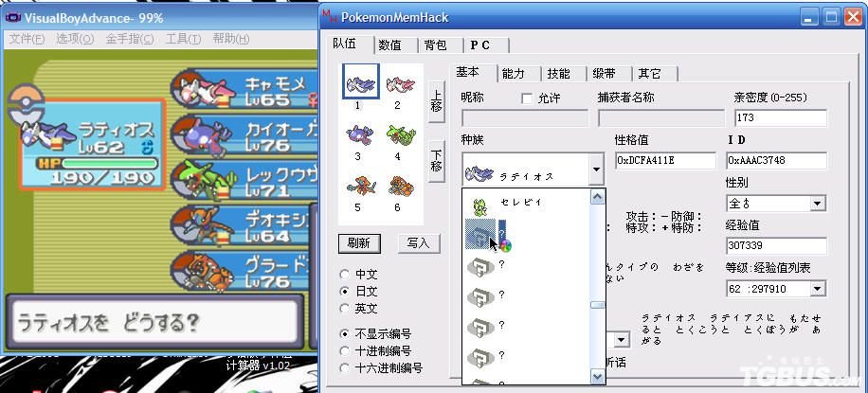Click the 捕获者名称 trainer name field
Screen dimensions: 868x393
[x=661, y=118]
